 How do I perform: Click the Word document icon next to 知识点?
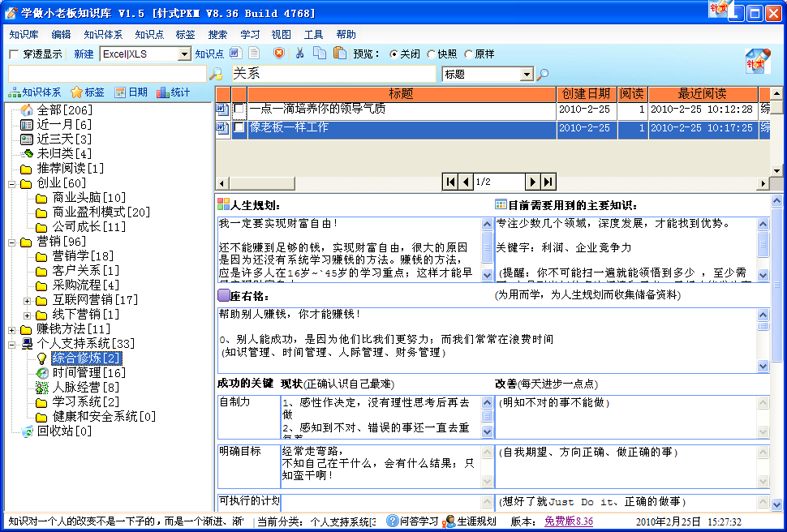coord(235,54)
